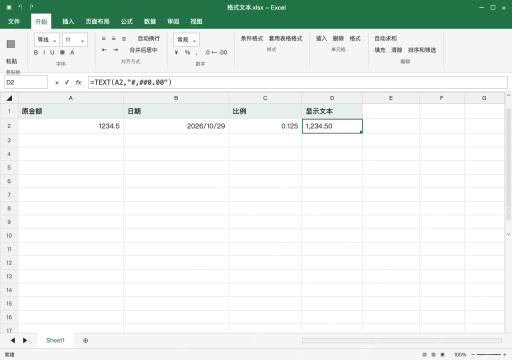Image resolution: width=512 pixels, height=360 pixels.
Task: Cancel formula entry with X icon
Action: (x=57, y=83)
